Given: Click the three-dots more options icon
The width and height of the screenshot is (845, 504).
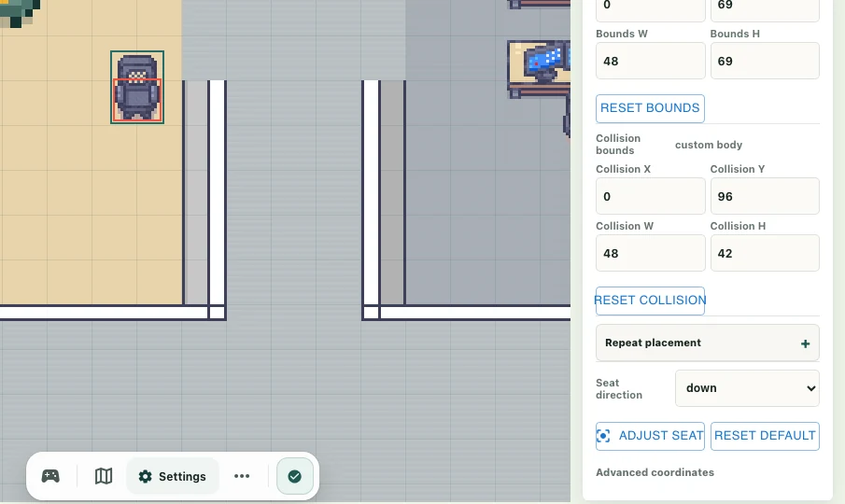Looking at the screenshot, I should (x=242, y=476).
